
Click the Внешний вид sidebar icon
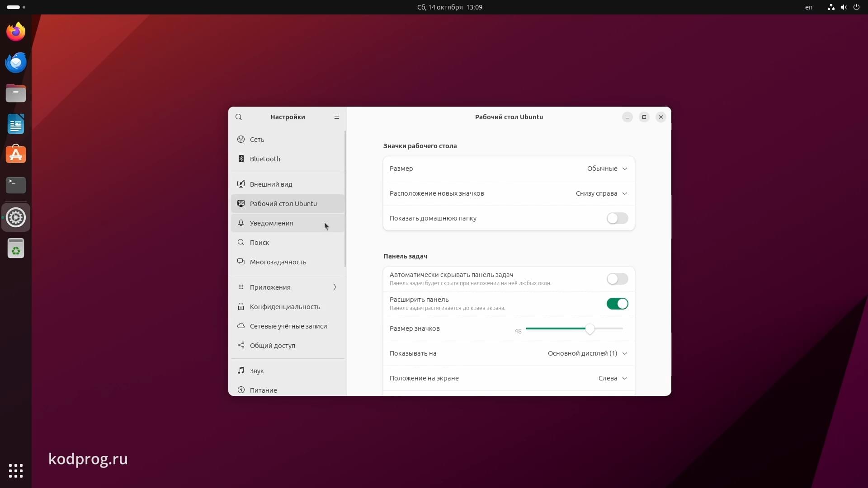click(x=241, y=184)
